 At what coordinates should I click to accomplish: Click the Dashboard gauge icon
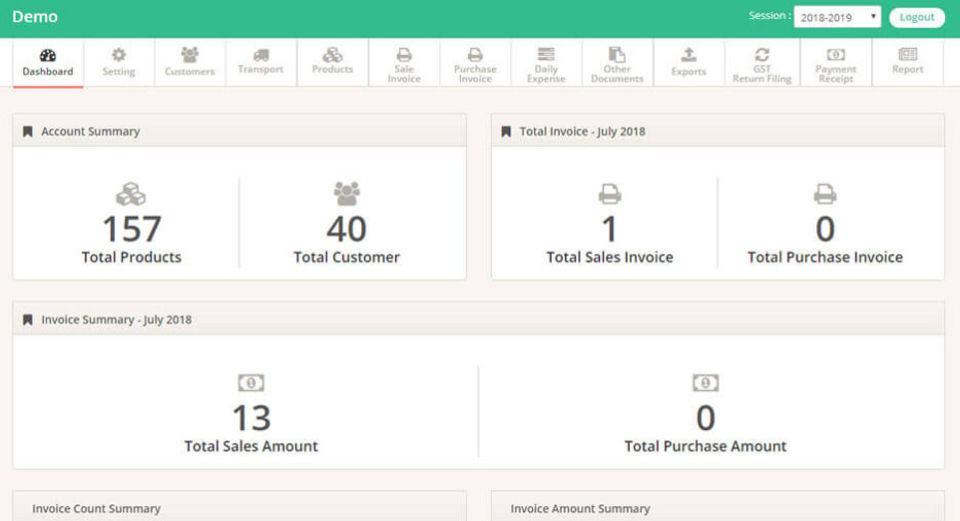point(48,56)
